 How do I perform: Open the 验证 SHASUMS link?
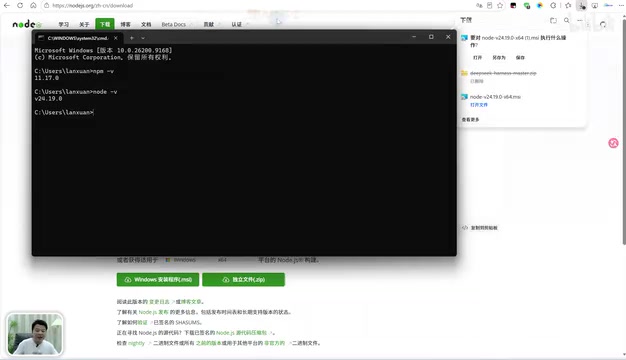coord(143,322)
